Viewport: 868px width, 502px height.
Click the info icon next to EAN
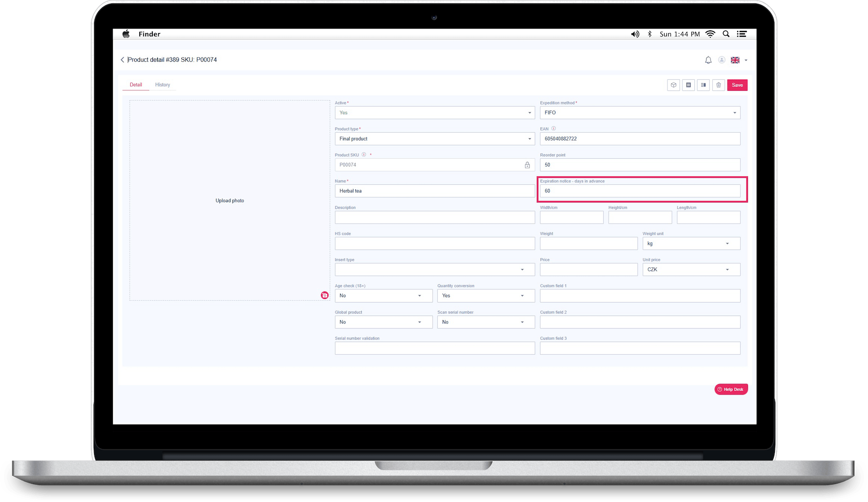(554, 128)
